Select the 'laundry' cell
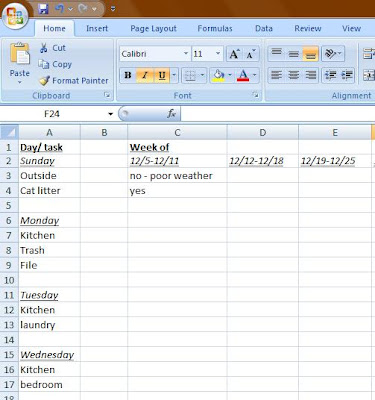This screenshot has width=375, height=400. 49,325
